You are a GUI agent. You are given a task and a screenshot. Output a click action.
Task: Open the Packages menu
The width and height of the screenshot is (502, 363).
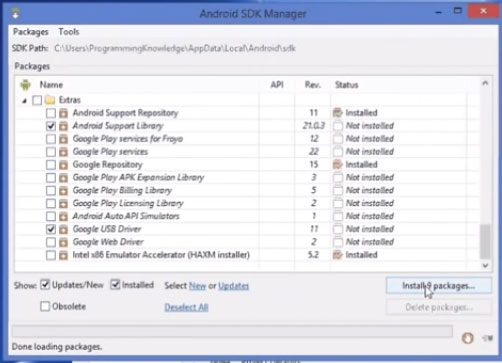[x=31, y=32]
